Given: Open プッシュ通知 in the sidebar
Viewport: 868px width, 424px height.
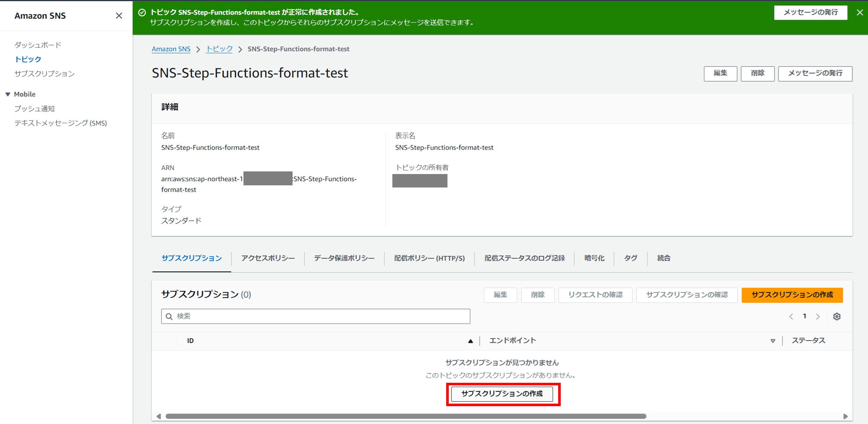Looking at the screenshot, I should (34, 108).
